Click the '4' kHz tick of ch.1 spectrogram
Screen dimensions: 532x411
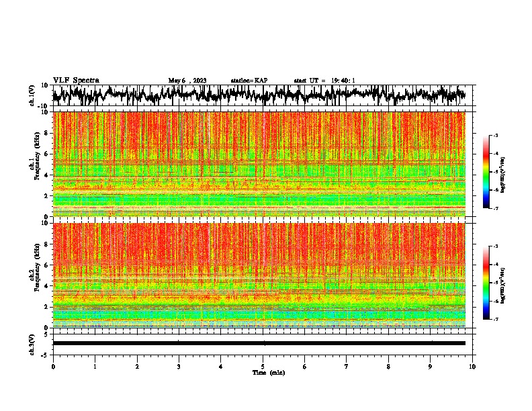[x=47, y=175]
